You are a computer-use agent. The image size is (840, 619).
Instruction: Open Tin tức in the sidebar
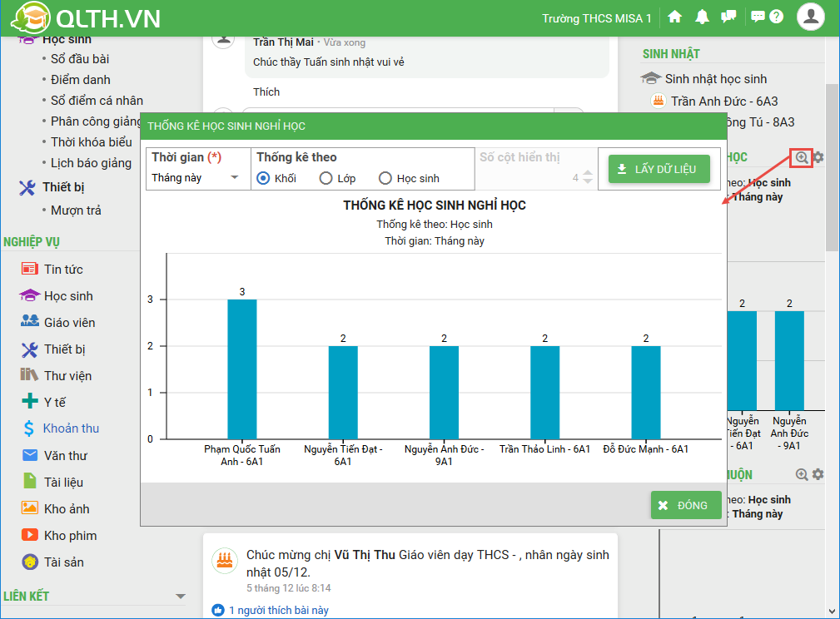coord(63,269)
